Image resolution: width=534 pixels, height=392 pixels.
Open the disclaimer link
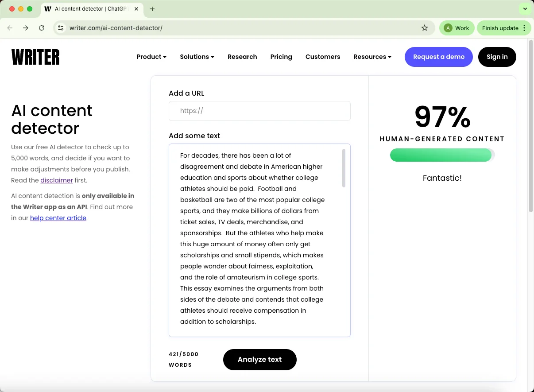pyautogui.click(x=57, y=180)
